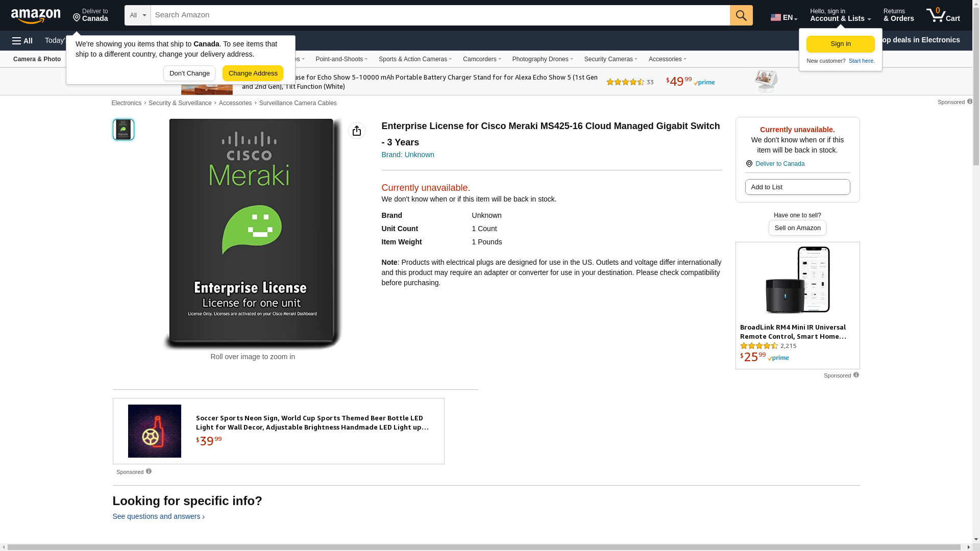
Task: Click inside the Search Amazon field
Action: tap(439, 15)
